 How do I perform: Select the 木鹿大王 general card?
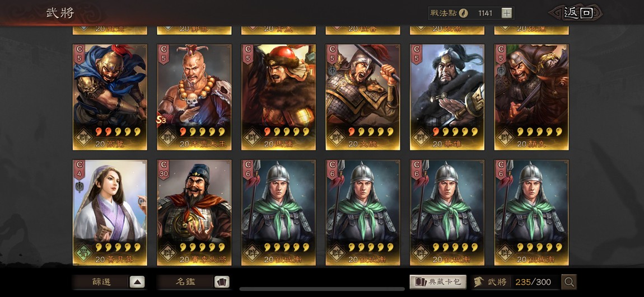pos(194,97)
